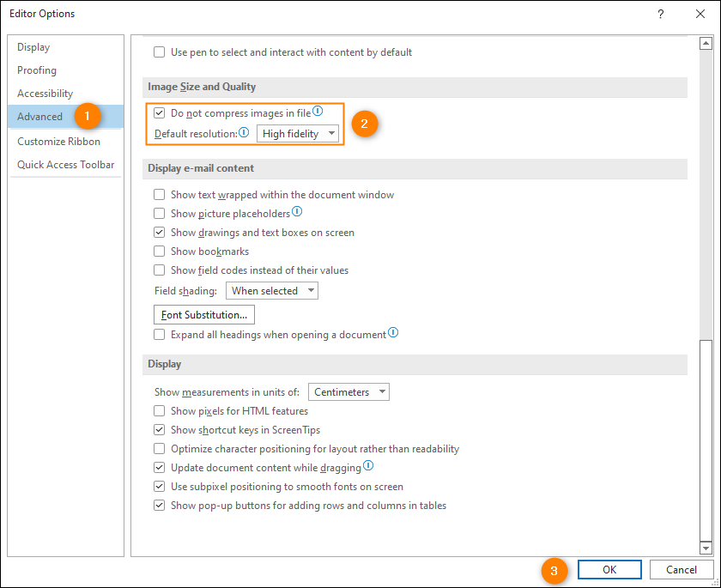Open the Default resolution dropdown showing High fidelity
The width and height of the screenshot is (721, 588).
point(298,133)
